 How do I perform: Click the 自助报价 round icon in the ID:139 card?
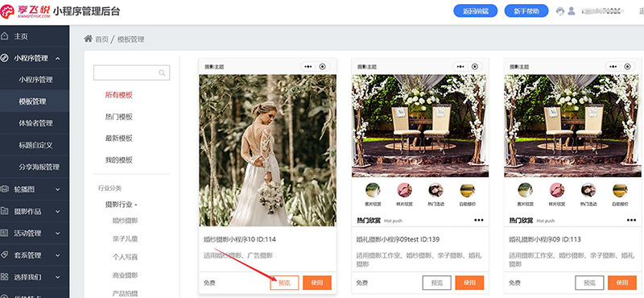pyautogui.click(x=468, y=190)
